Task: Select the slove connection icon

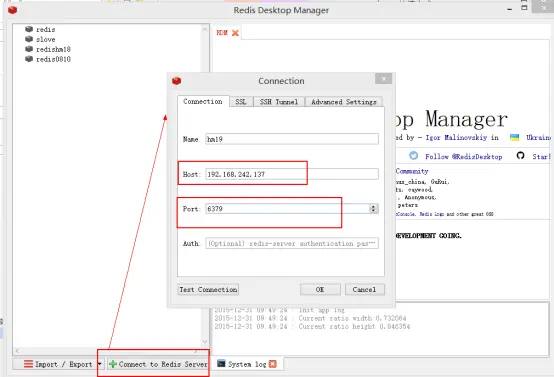Action: click(x=29, y=39)
